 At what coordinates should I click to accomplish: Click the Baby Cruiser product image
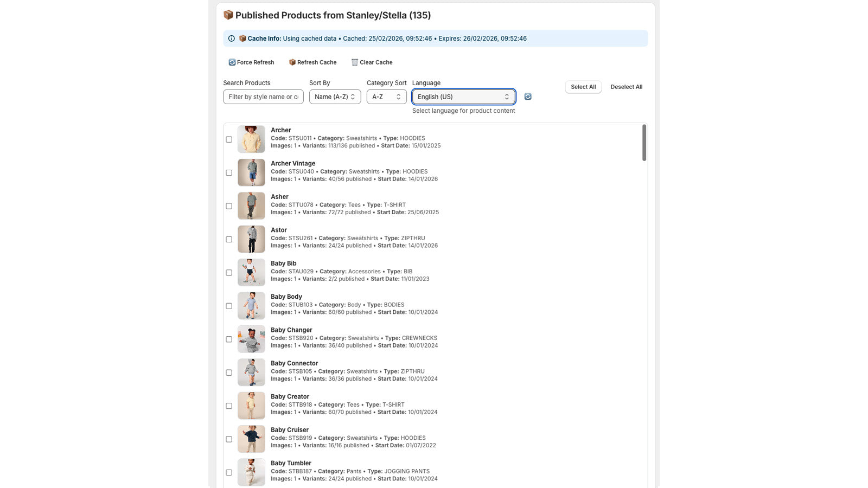click(251, 439)
